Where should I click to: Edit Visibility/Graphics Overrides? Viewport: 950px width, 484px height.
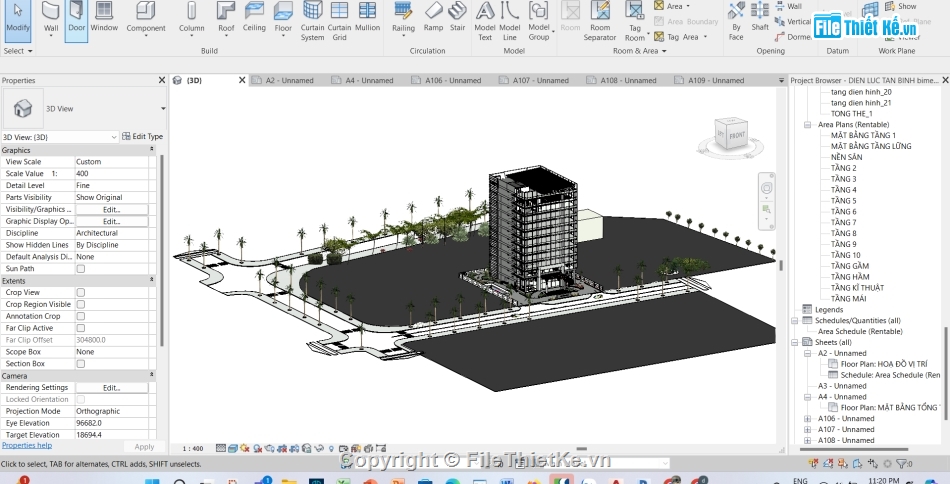tap(111, 210)
